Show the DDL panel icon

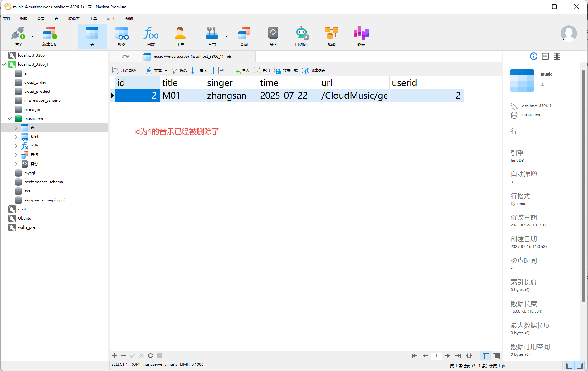[545, 56]
